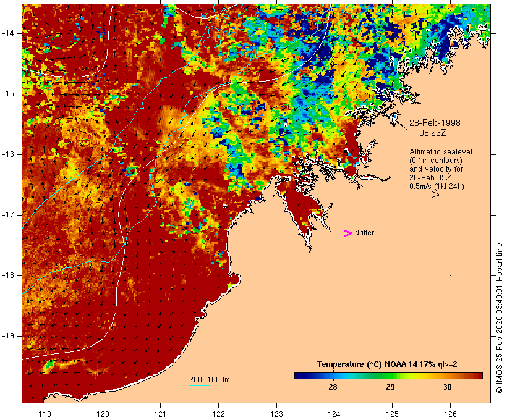
Task: Click colorbar tick label '28'
Action: point(333,387)
